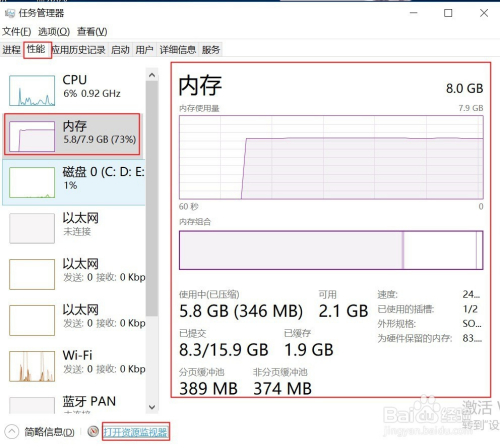The height and width of the screenshot is (448, 500).
Task: Click the 内存组合 memory composition bar
Action: coord(331,250)
